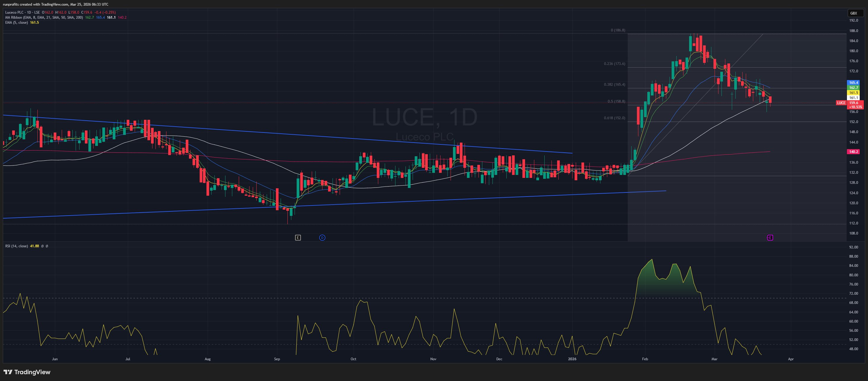Select the EMA (5, close) indicator legend

pos(17,23)
